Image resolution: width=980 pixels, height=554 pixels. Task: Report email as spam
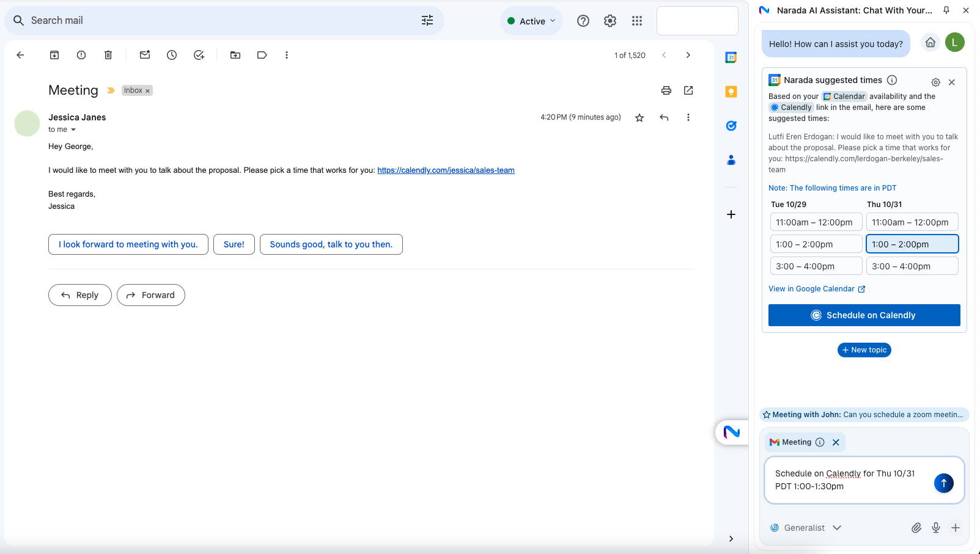[x=81, y=55]
